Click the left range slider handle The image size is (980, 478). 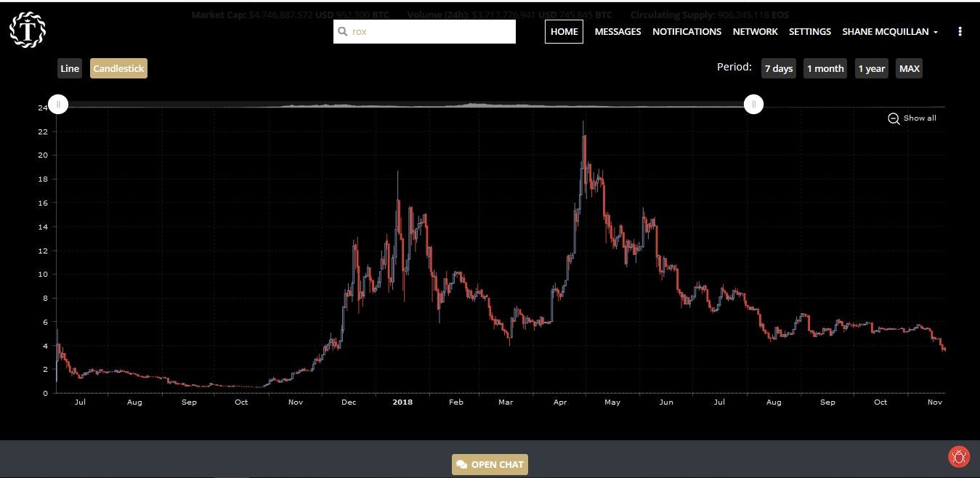tap(58, 104)
